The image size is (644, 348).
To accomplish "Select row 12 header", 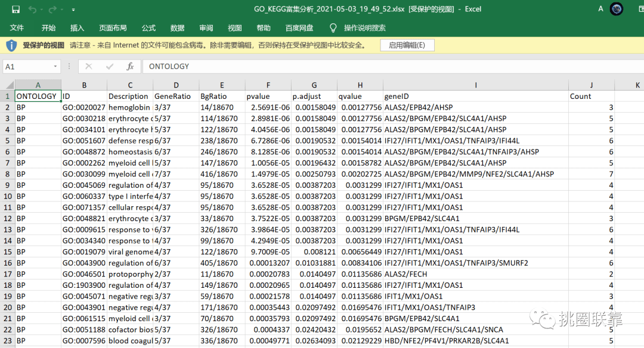I will [x=7, y=218].
